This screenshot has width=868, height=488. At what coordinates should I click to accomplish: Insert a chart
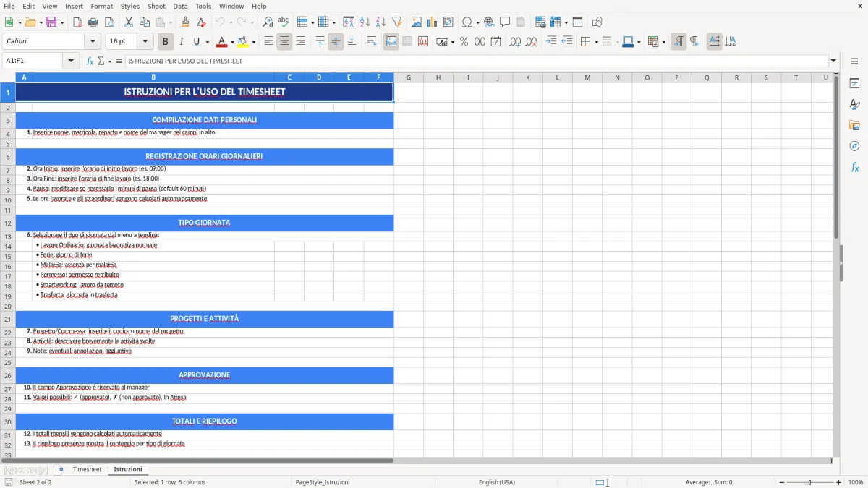[x=432, y=22]
